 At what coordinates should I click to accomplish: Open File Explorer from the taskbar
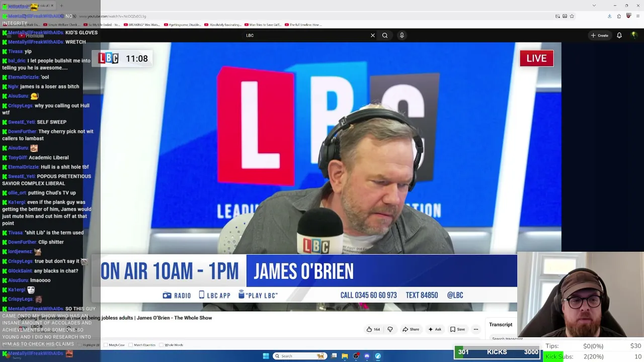[x=345, y=356]
